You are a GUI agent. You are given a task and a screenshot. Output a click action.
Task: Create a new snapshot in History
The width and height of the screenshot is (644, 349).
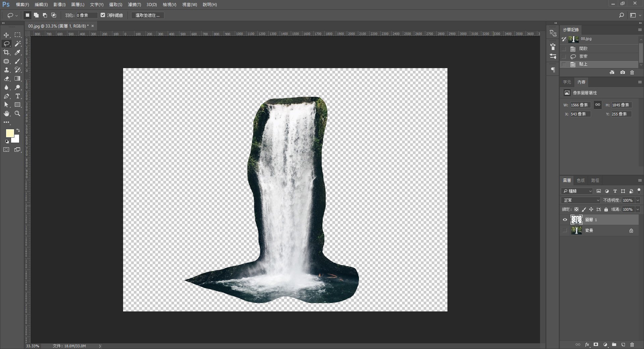click(x=623, y=72)
